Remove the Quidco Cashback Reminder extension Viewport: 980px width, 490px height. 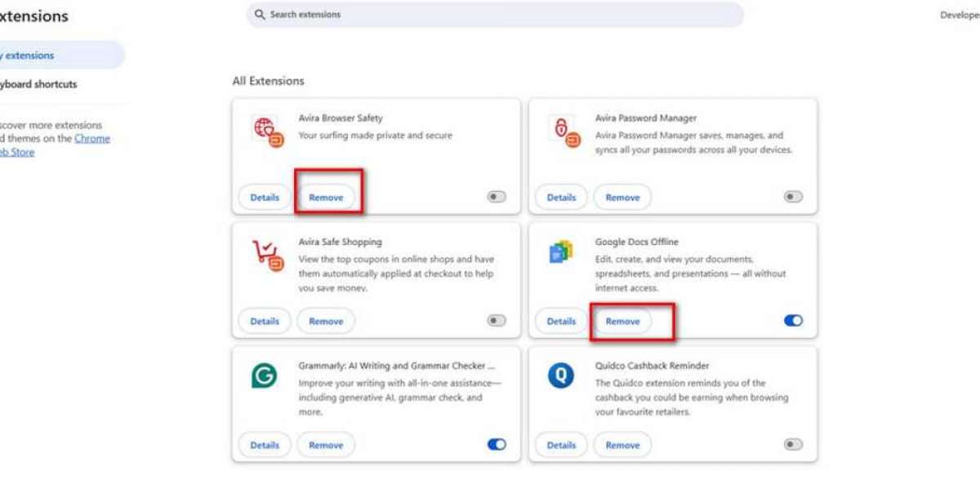(622, 446)
